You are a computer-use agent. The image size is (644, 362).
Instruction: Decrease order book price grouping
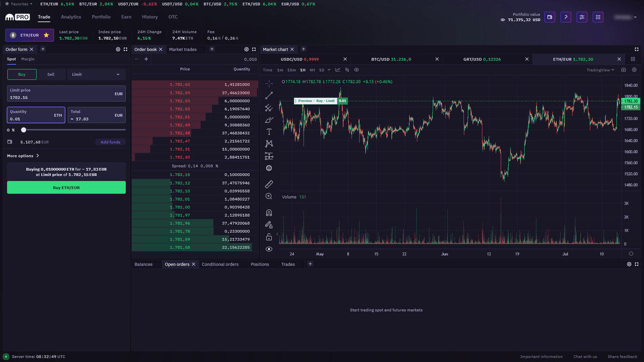click(136, 59)
